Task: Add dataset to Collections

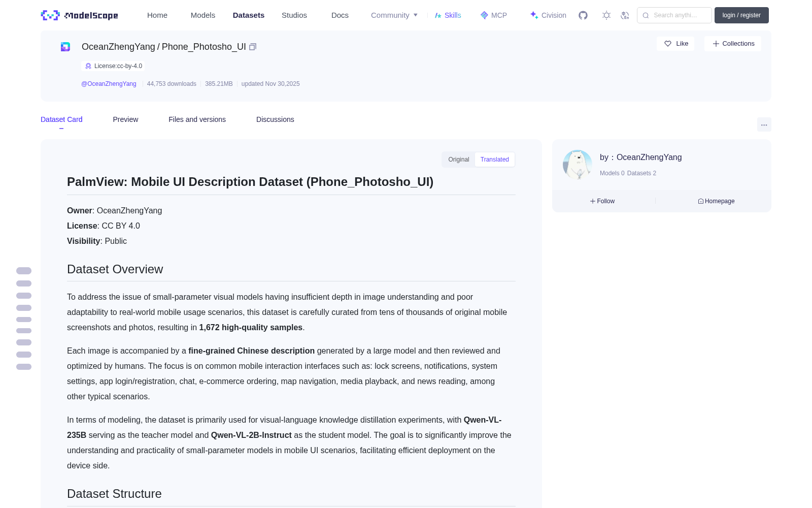Action: coord(733,44)
